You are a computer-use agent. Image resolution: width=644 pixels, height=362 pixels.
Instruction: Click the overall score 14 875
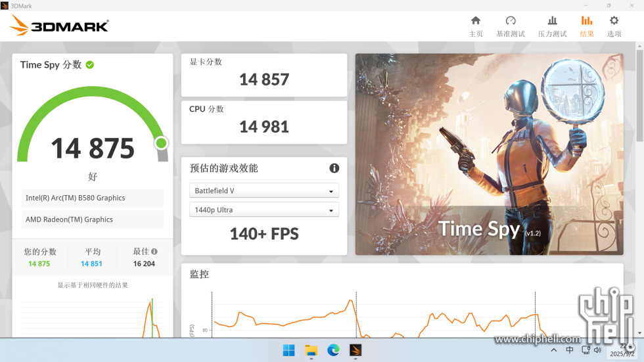tap(93, 148)
